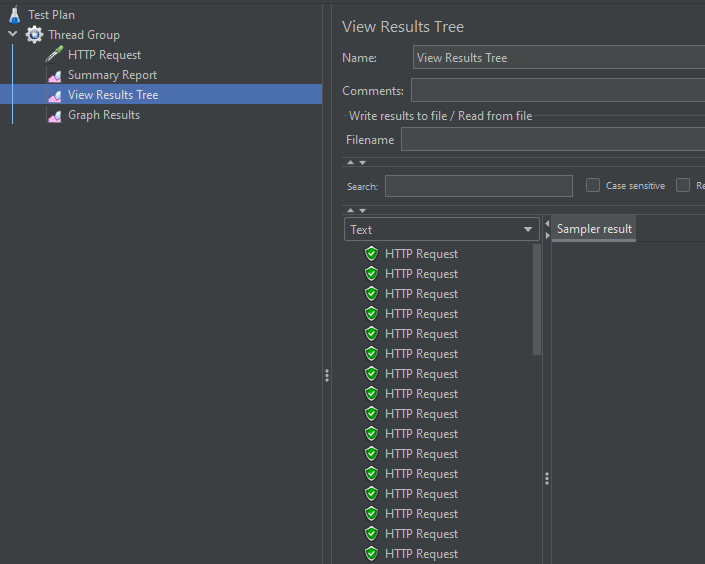Tick the checkbox right of Case sensitive
Viewport: 705px width, 564px height.
[683, 185]
